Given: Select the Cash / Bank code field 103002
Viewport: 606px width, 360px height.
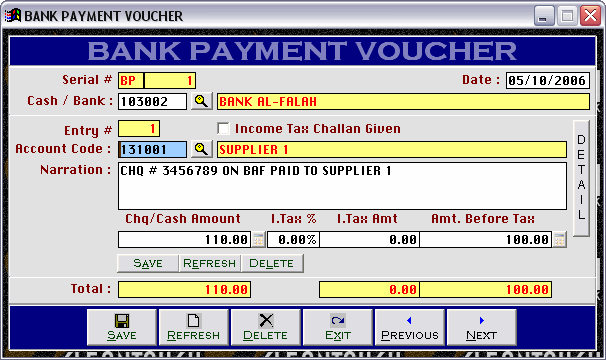Looking at the screenshot, I should (152, 101).
